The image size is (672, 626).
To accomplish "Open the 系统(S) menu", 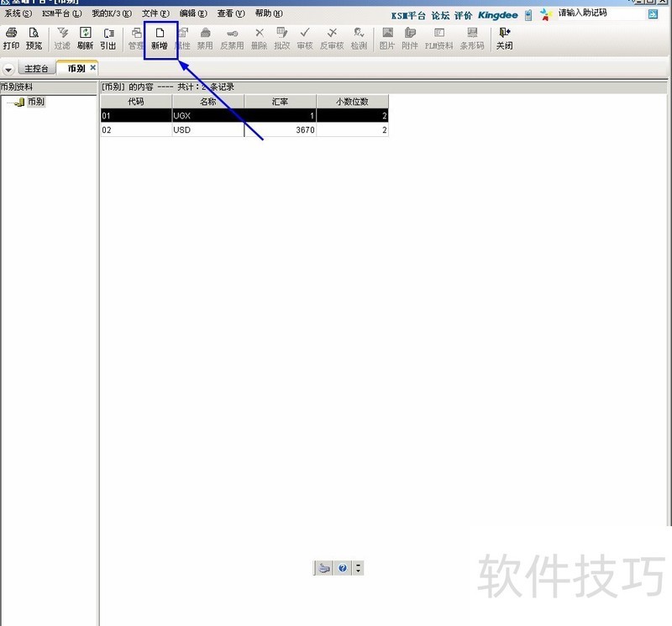I will click(18, 13).
